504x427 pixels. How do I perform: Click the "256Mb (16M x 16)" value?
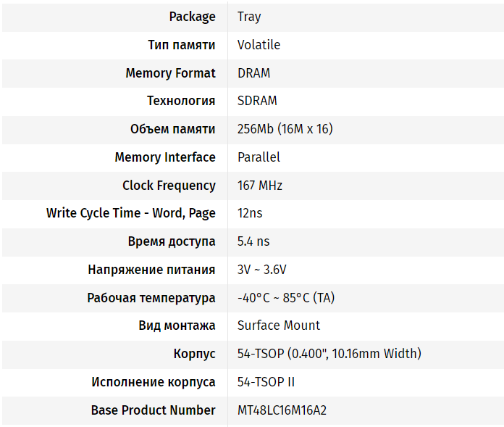pos(285,129)
